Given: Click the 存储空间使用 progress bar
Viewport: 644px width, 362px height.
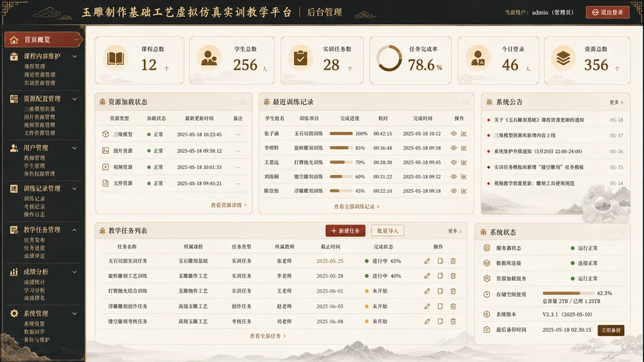Looking at the screenshot, I should 568,293.
